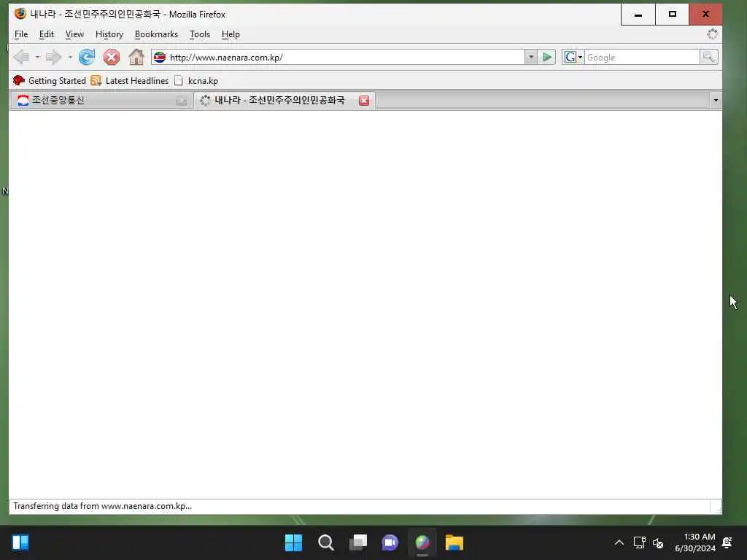The height and width of the screenshot is (560, 747).
Task: Close the 조선중앙통신 tab
Action: tap(182, 101)
